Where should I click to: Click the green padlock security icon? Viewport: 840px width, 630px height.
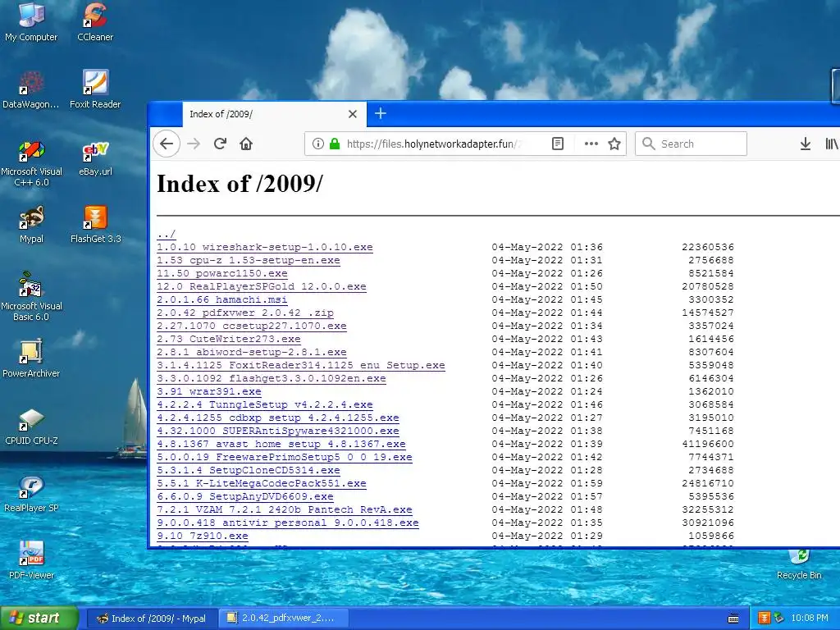[335, 144]
